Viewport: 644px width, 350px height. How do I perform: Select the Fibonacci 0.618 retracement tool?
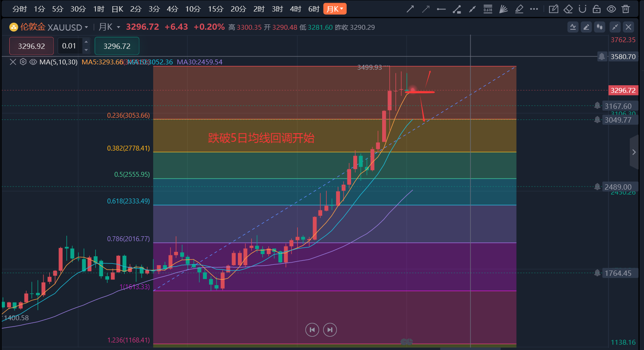(487, 9)
